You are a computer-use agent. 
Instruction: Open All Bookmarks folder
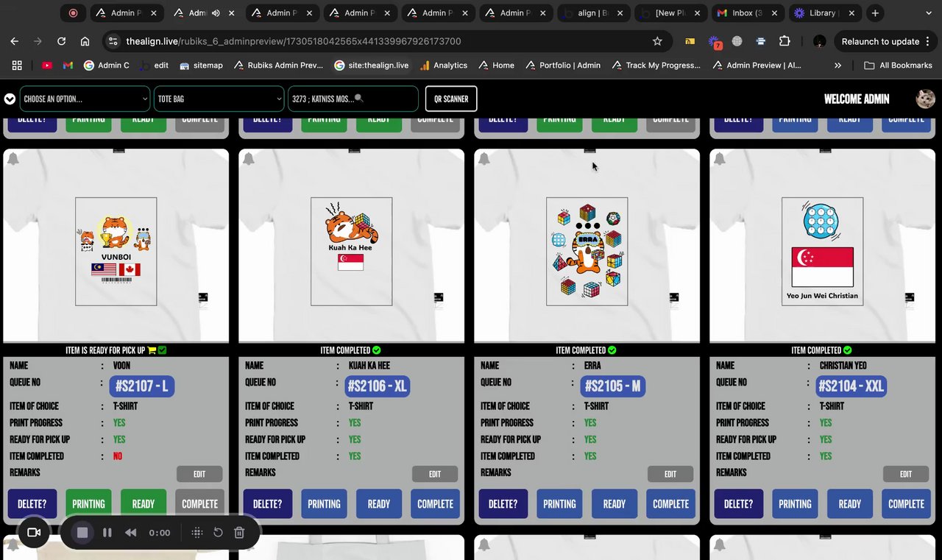898,65
